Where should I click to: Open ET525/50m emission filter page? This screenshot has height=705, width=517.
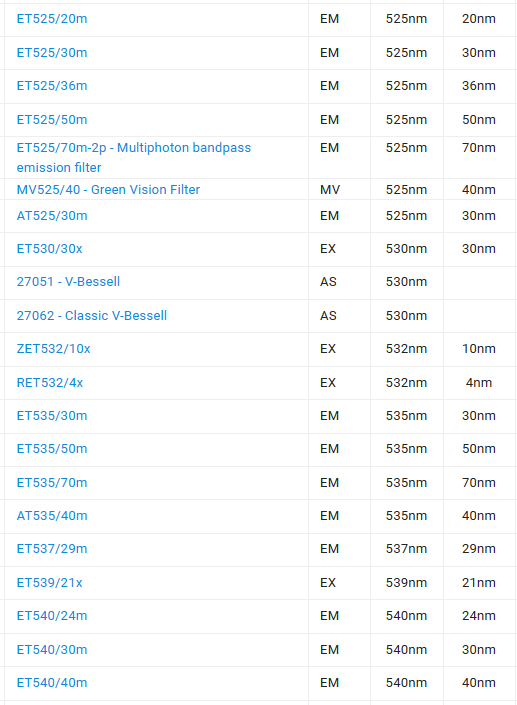click(x=52, y=120)
